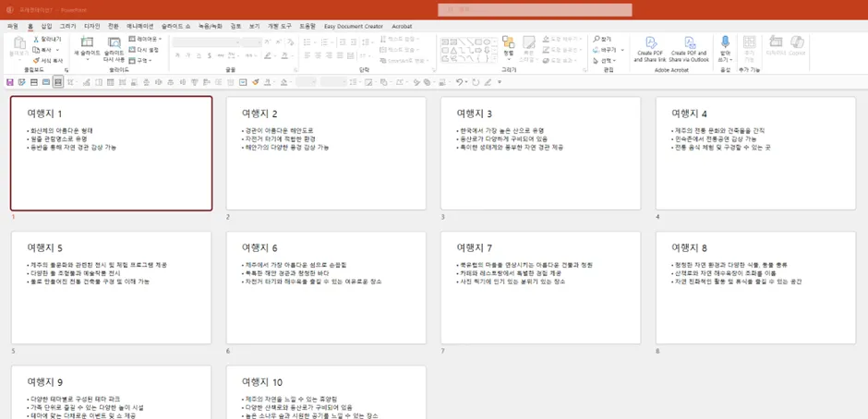Switch to the 검토 tab
Screen dimensions: 868x419
[x=235, y=26]
